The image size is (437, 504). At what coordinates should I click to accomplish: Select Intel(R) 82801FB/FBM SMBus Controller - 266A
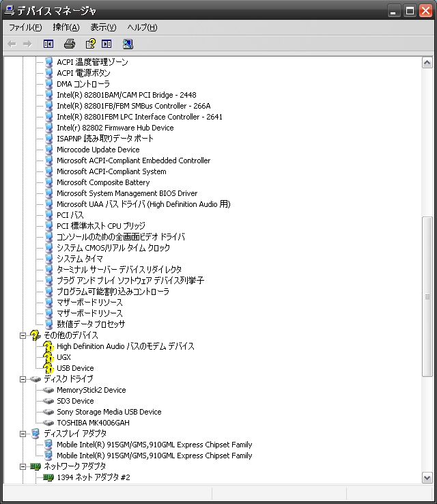point(134,106)
